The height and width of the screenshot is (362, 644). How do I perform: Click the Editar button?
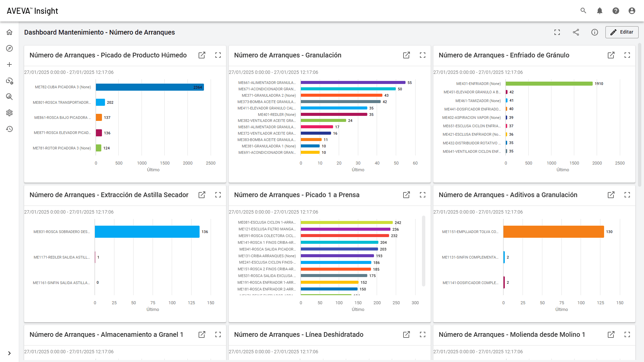pos(622,32)
